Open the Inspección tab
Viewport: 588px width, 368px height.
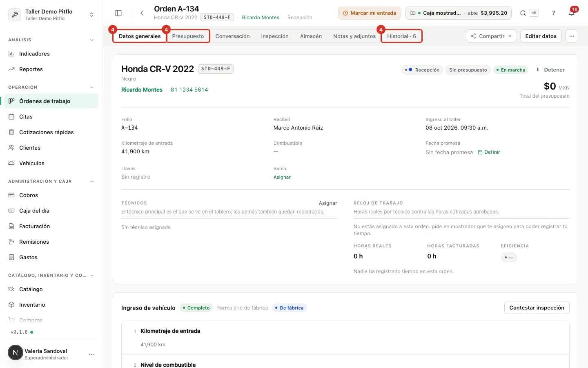tap(275, 36)
